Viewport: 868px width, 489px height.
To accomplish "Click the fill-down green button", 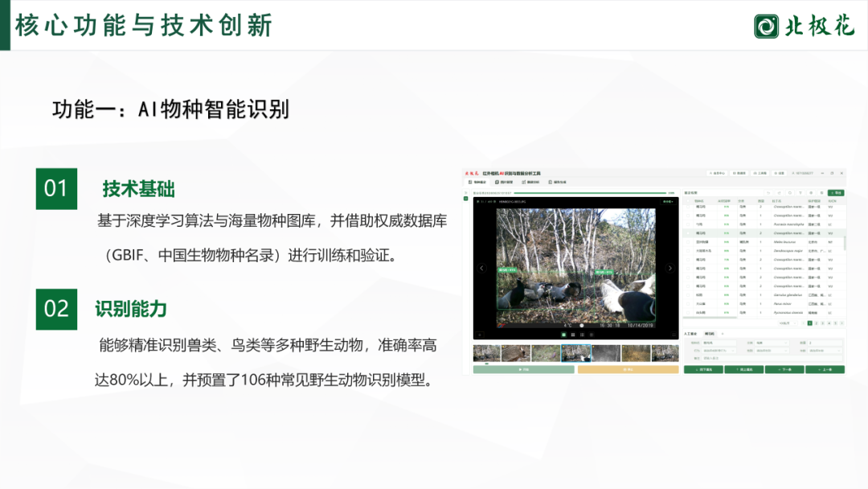I will coord(703,369).
